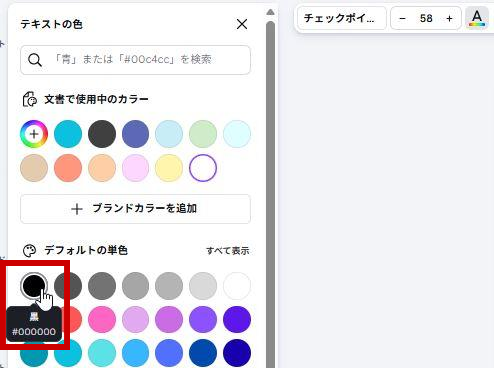
Task: Close the テキストの色 panel
Action: tap(242, 24)
